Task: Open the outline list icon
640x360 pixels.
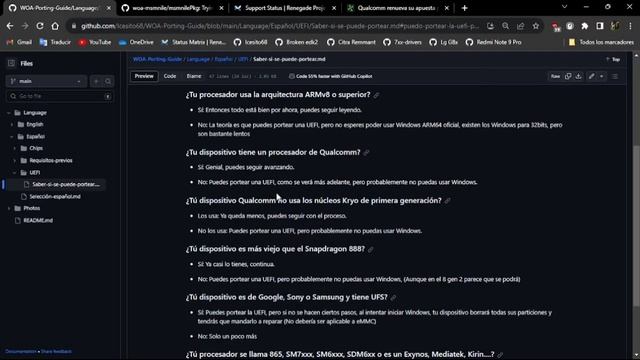Action: pos(615,76)
